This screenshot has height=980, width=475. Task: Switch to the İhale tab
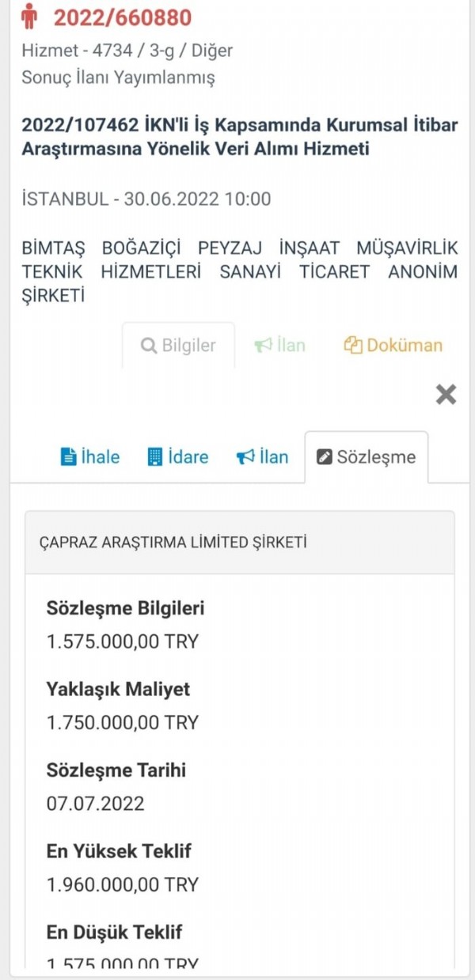coord(89,456)
